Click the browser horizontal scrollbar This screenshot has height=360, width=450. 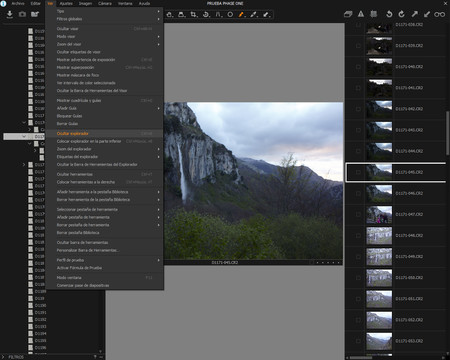pyautogui.click(x=361, y=358)
